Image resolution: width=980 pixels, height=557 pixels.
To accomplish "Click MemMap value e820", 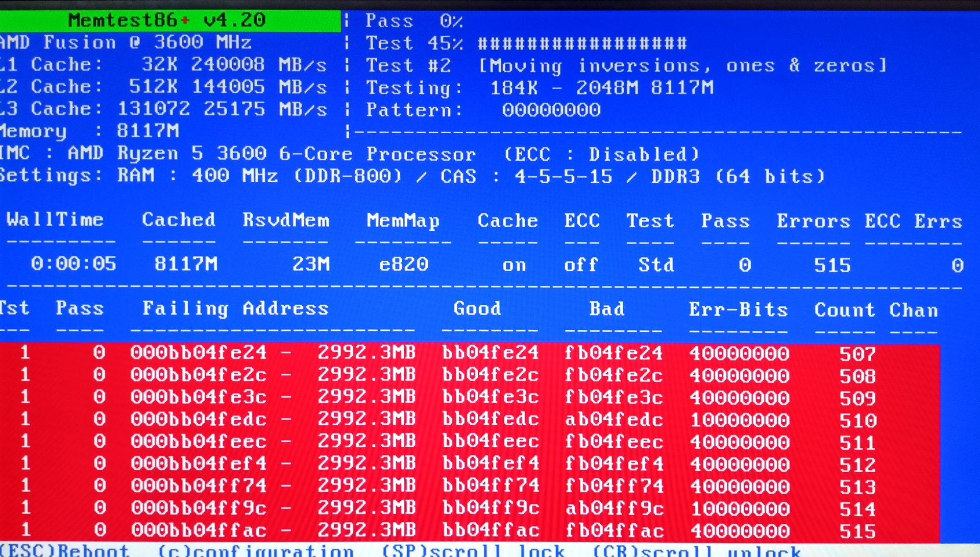I will [403, 264].
